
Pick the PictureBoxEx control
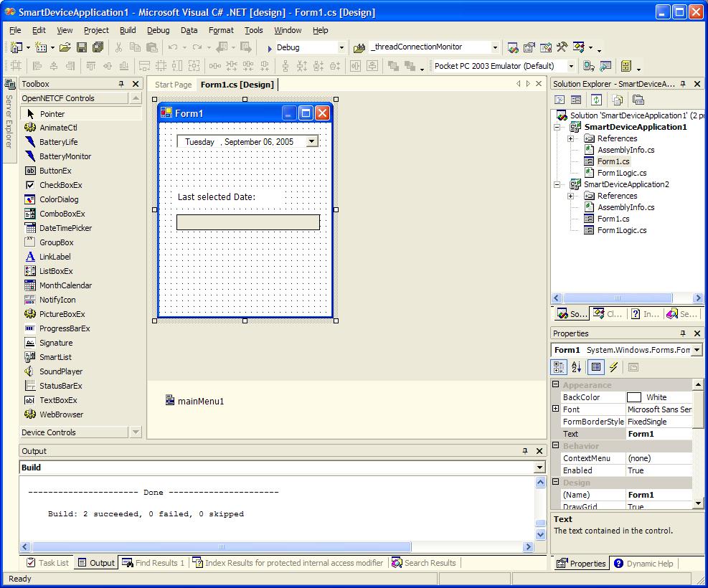tap(62, 314)
